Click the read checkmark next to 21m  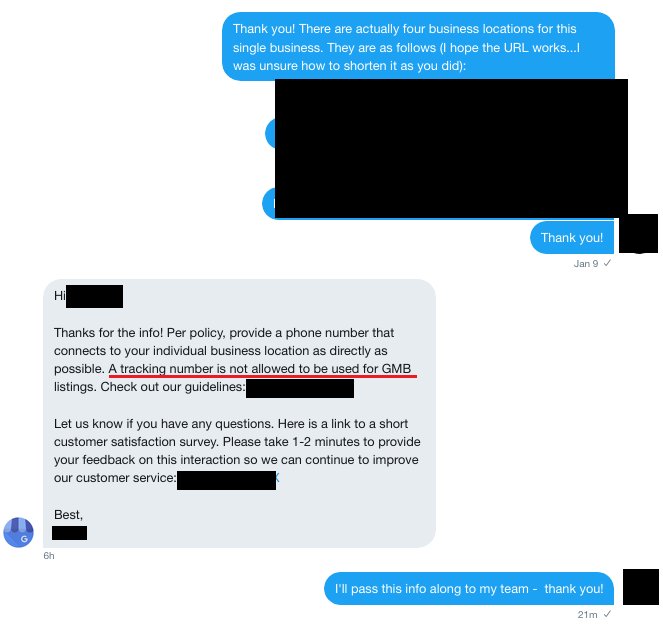[607, 614]
